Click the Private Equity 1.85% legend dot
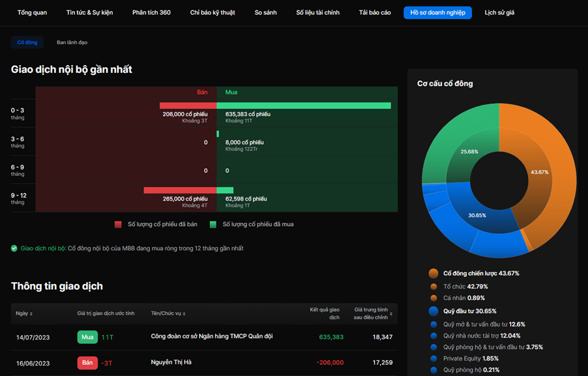588x376 pixels. [434, 358]
